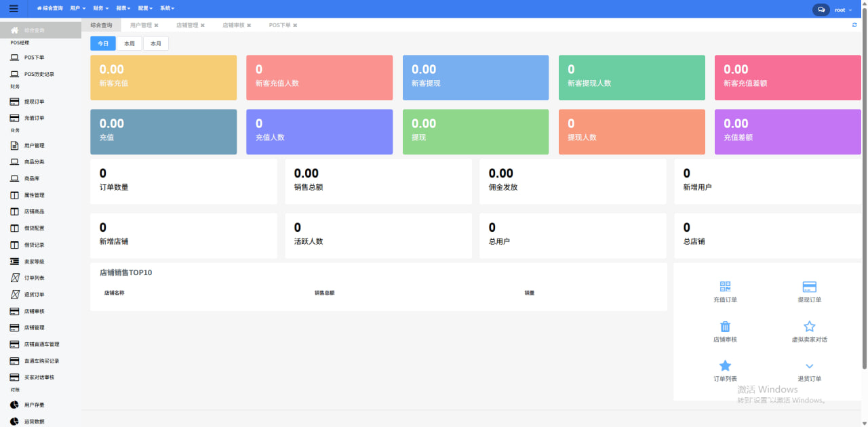
Task: Toggle the hamburger sidebar menu
Action: (14, 9)
